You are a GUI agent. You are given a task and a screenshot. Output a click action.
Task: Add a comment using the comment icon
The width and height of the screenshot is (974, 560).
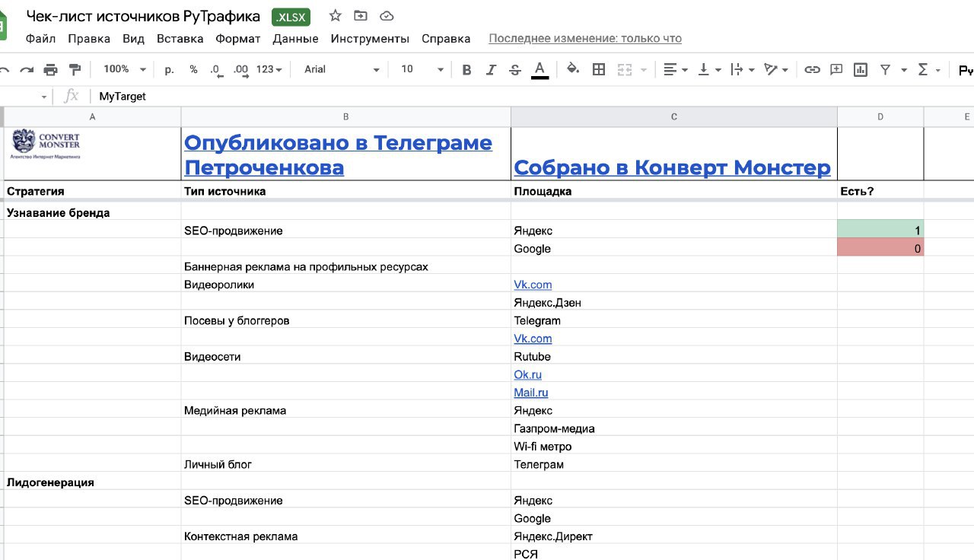click(x=836, y=69)
